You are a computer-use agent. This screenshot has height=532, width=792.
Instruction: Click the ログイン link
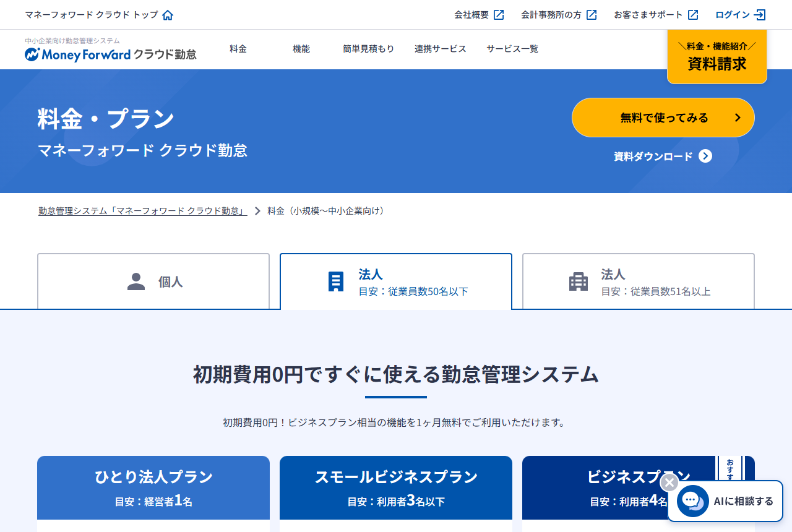coord(741,15)
